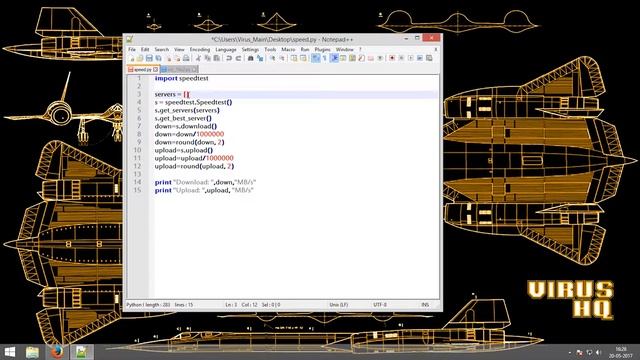Click the 'Ln : 3' status bar entry
This screenshot has width=640, height=360.
tap(231, 305)
